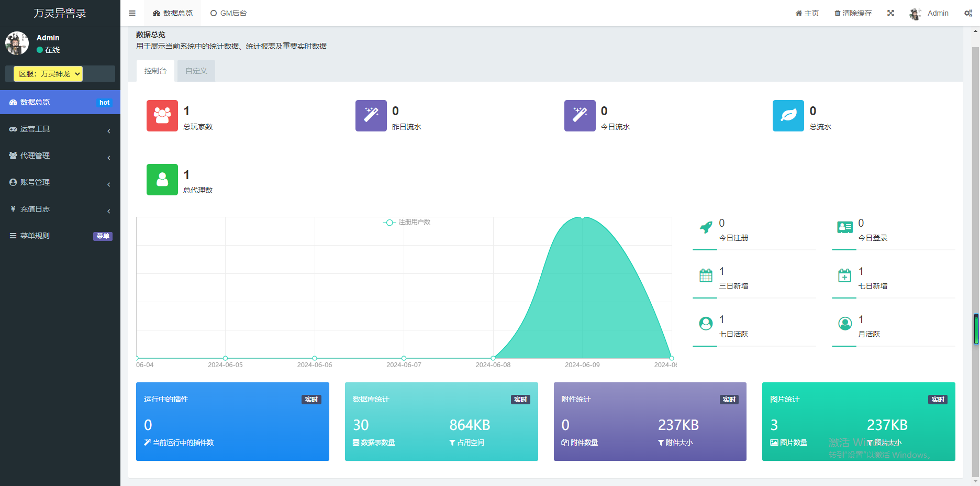Screen dimensions: 980x486
Task: Click the green 总代理数 agent icon
Action: (x=162, y=180)
